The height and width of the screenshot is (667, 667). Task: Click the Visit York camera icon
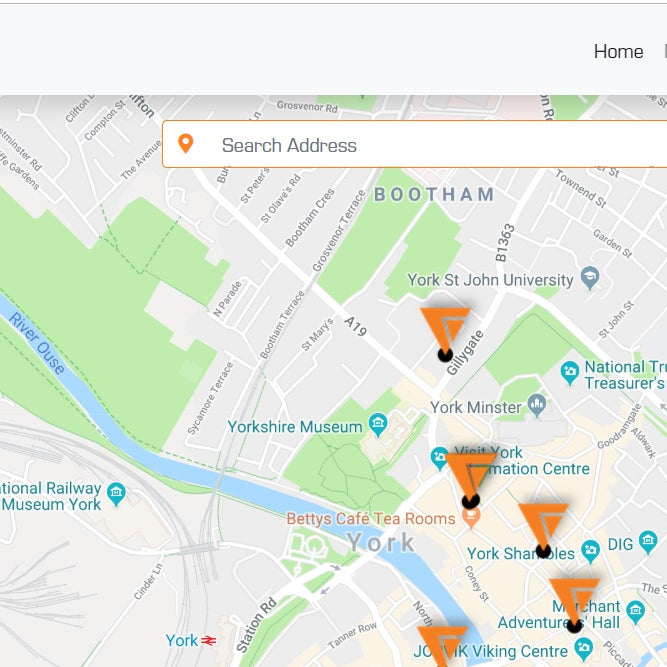click(x=439, y=458)
